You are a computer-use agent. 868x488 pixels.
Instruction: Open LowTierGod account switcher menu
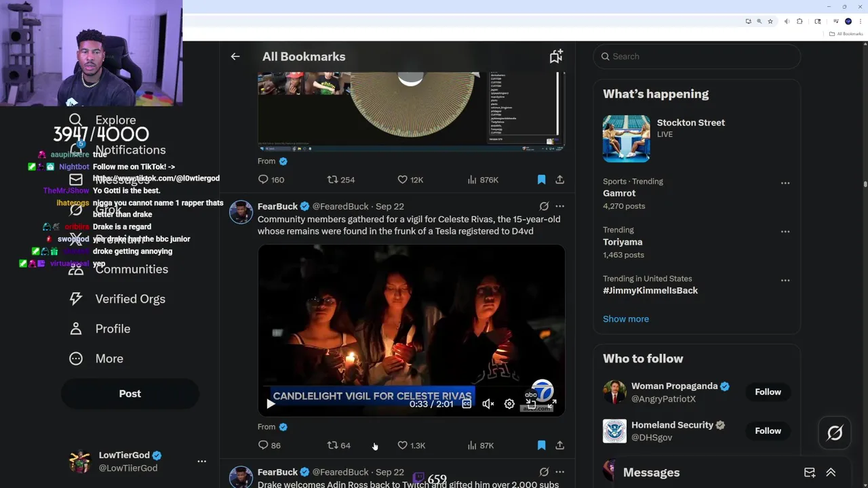(201, 461)
